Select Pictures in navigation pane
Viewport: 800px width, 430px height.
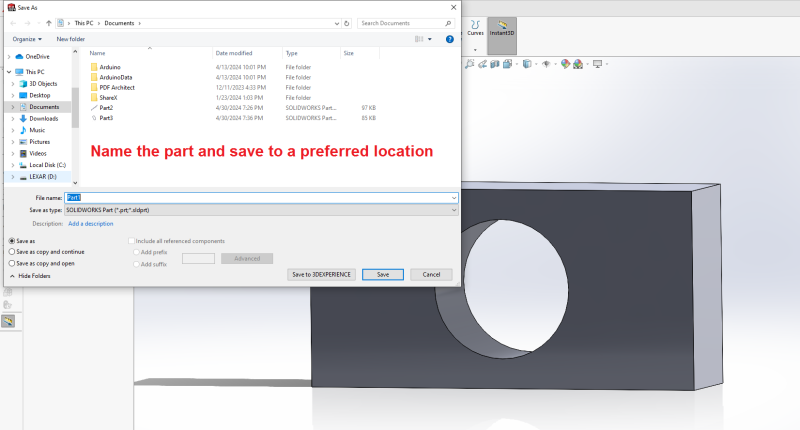pos(39,142)
